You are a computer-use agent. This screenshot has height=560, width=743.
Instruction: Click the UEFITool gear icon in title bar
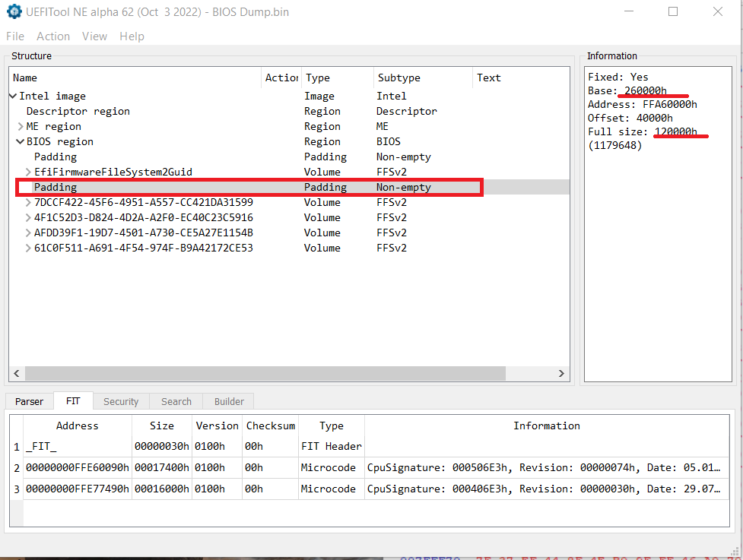pyautogui.click(x=14, y=12)
